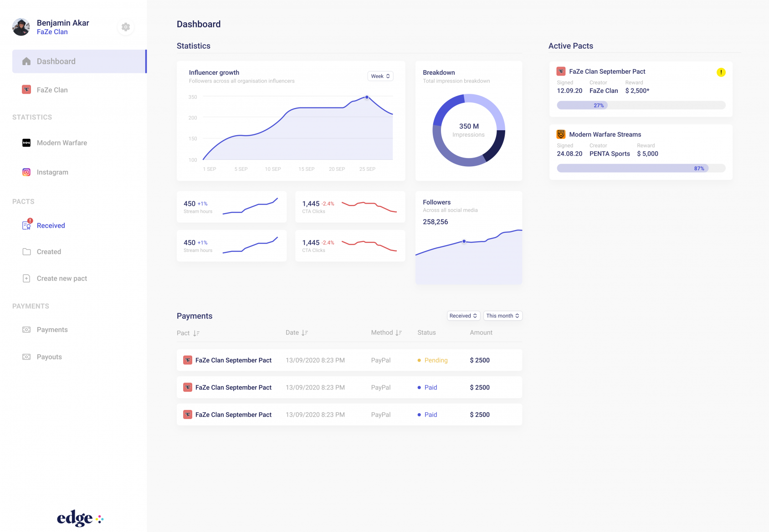The height and width of the screenshot is (532, 769).
Task: Click the Created pacts folder icon
Action: (26, 251)
